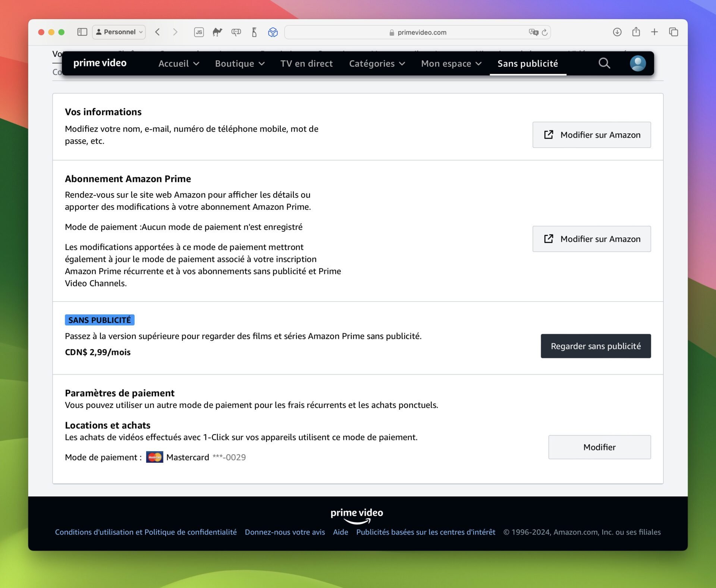Click the CDN$ 2,99/mois price text
716x588 pixels.
(98, 352)
